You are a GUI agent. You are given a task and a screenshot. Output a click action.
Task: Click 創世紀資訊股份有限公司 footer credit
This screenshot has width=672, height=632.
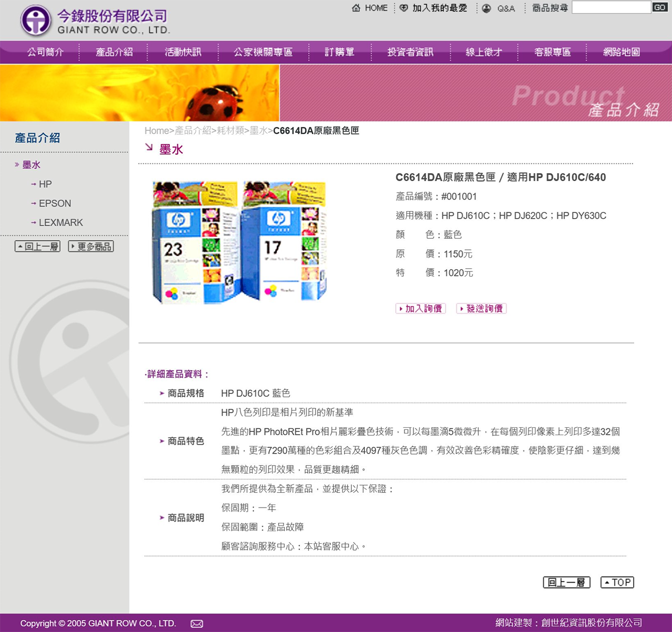[x=592, y=623]
